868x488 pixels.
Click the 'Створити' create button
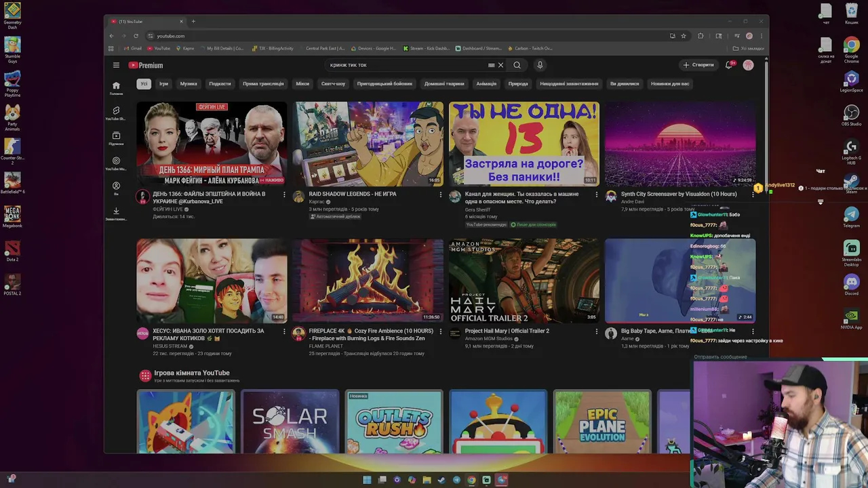[698, 65]
